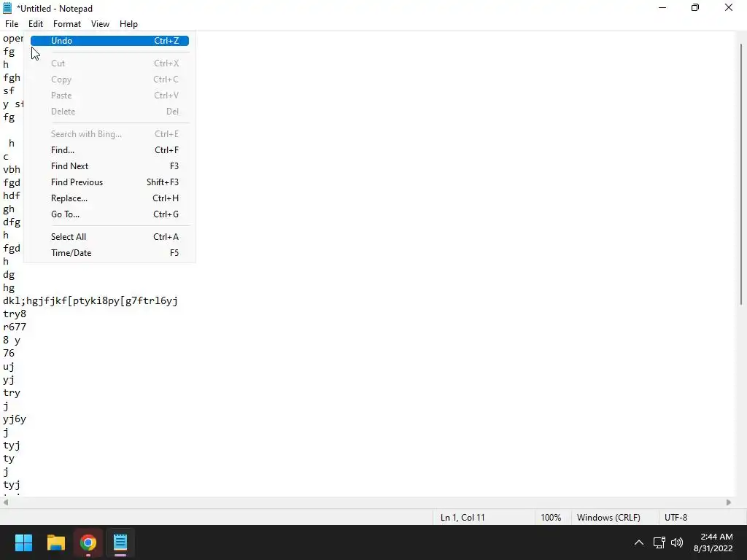Click the Notepad taskbar icon
Screen dimensions: 747x560
[120, 542]
